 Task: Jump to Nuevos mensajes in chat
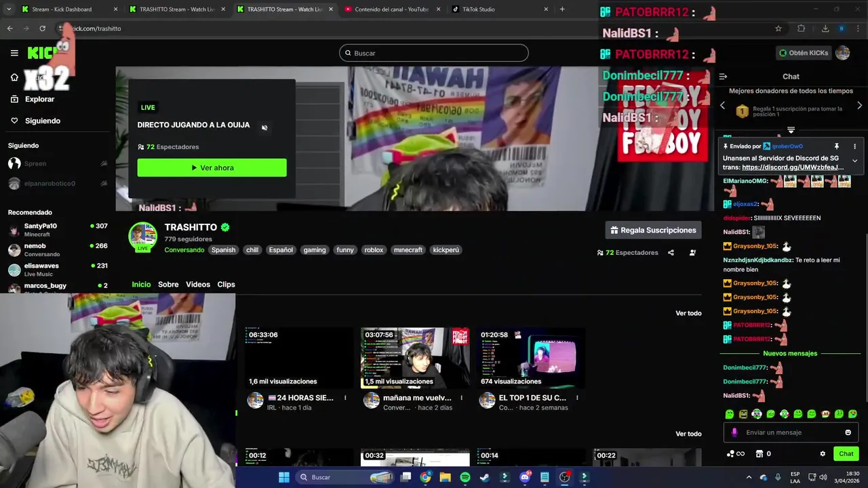click(790, 354)
